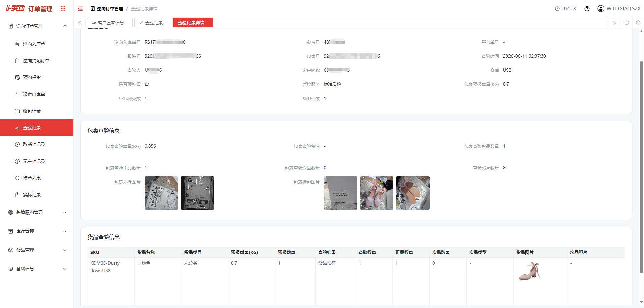Click the 跨境履约管理 globe icon

click(x=11, y=212)
